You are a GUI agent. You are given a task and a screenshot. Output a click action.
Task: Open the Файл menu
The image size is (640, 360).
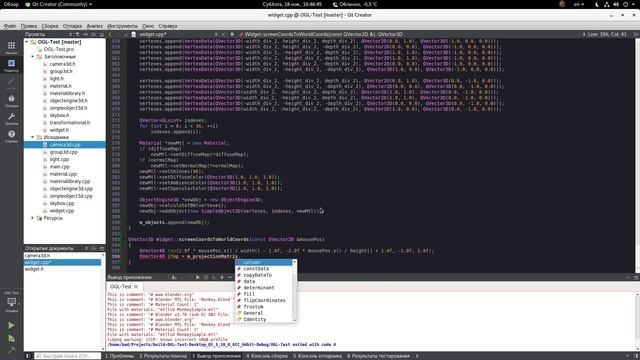[10, 26]
